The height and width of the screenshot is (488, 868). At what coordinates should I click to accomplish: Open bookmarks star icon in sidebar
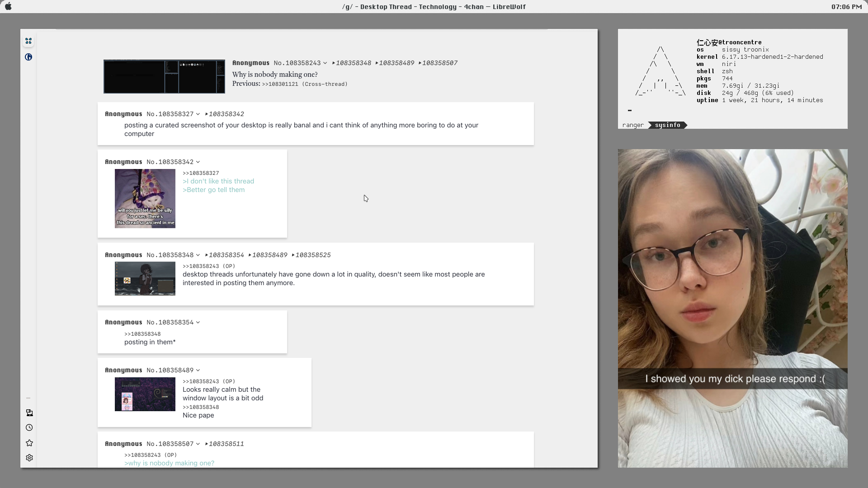(x=29, y=443)
